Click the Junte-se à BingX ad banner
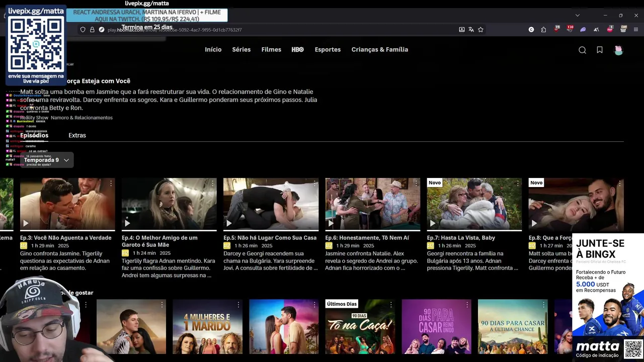 (608, 297)
